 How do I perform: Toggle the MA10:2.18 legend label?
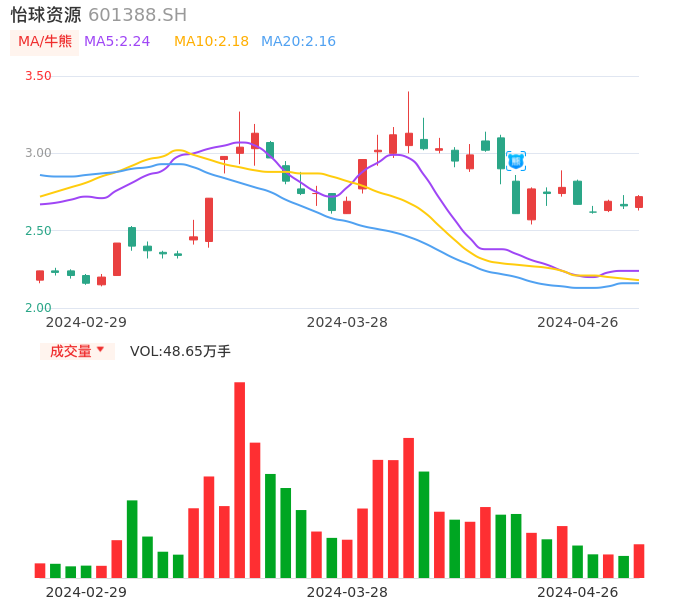(211, 42)
